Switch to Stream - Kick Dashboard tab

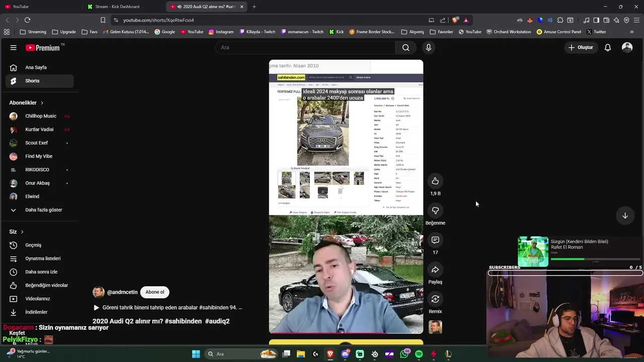pyautogui.click(x=123, y=7)
